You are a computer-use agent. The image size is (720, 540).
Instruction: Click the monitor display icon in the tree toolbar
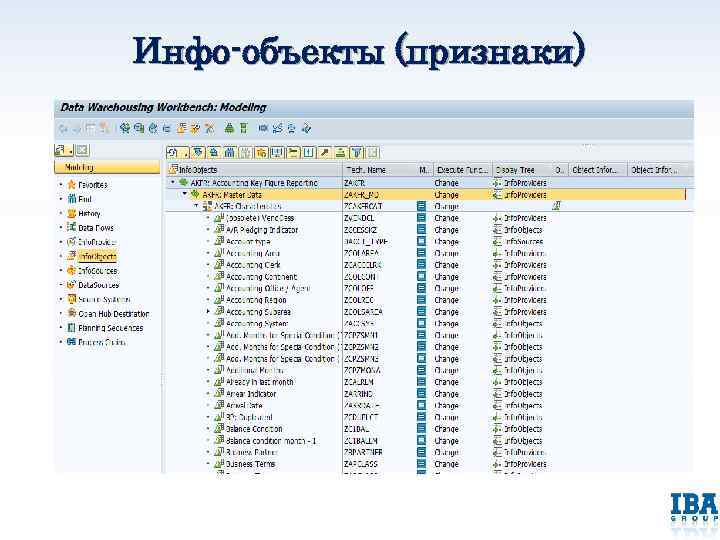pyautogui.click(x=277, y=152)
